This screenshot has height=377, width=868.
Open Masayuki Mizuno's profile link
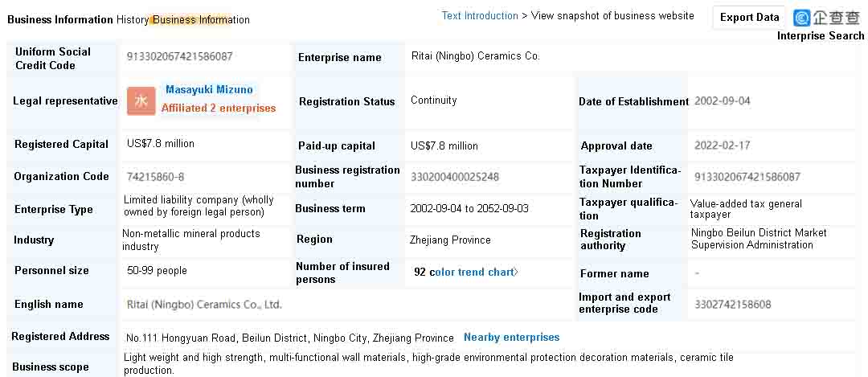(x=209, y=90)
